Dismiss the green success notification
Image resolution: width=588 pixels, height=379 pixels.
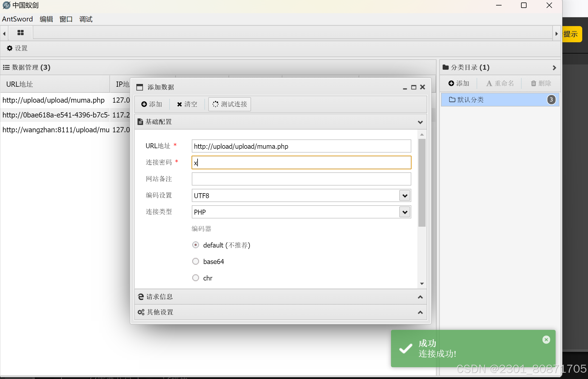click(x=546, y=340)
